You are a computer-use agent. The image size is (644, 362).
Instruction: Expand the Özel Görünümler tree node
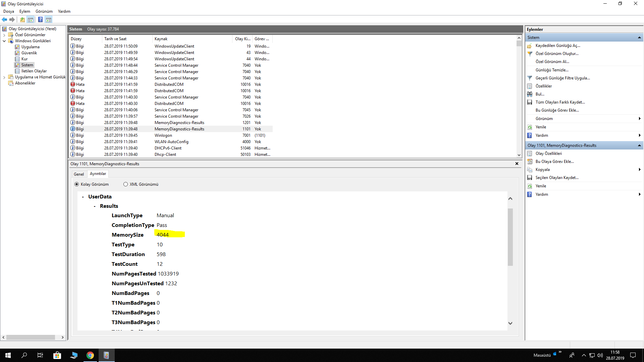point(4,35)
